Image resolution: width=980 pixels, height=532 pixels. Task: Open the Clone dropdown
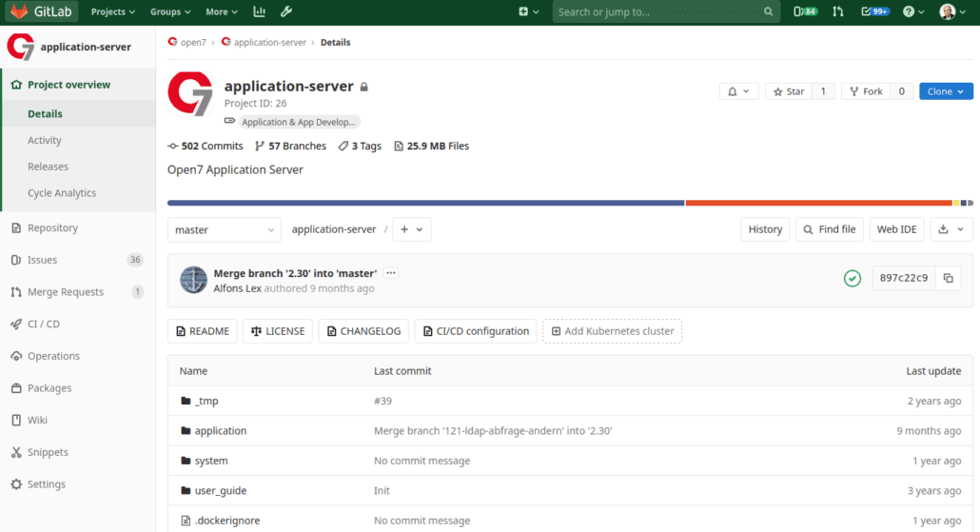946,91
